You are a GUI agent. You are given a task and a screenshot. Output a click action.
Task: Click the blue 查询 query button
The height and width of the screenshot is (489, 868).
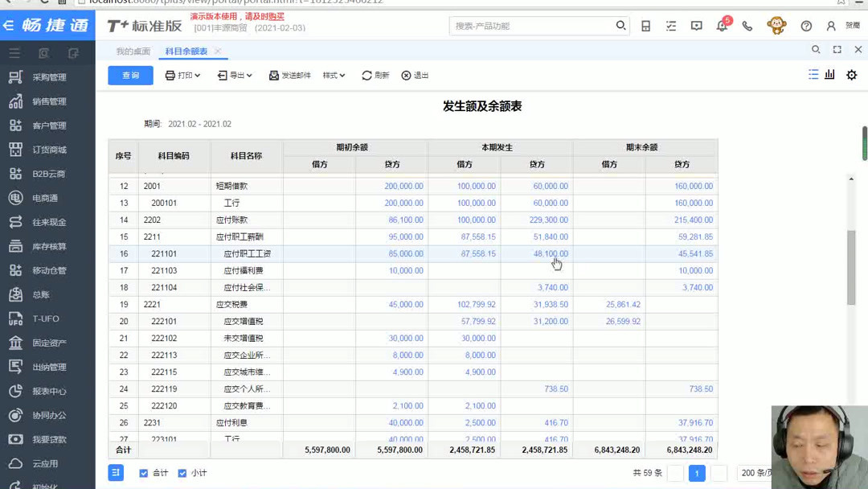(x=129, y=73)
